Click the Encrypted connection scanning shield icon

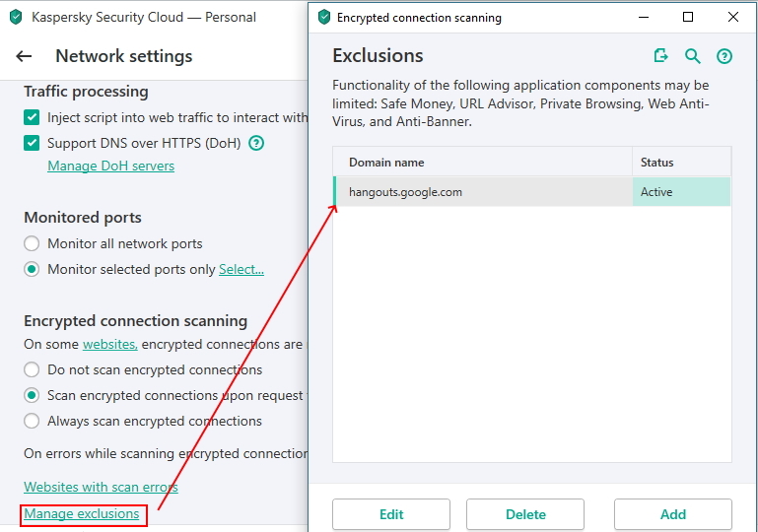pos(324,18)
